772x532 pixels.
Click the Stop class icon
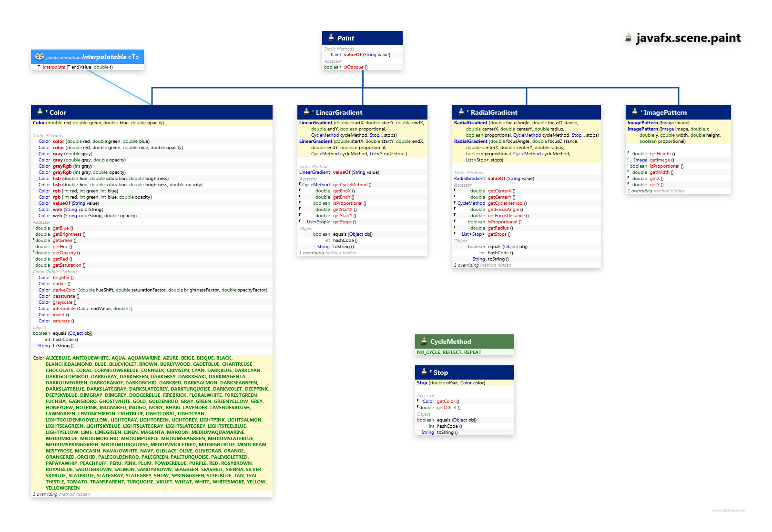(x=424, y=372)
